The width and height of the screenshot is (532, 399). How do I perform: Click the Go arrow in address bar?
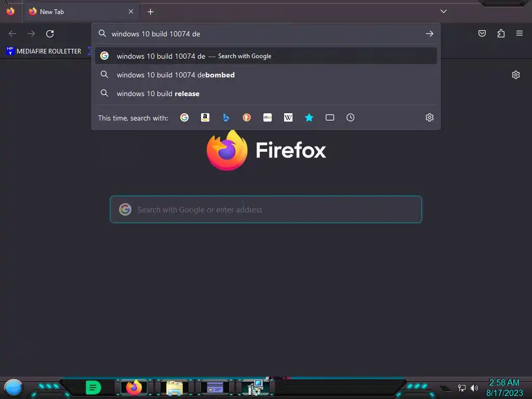(430, 34)
